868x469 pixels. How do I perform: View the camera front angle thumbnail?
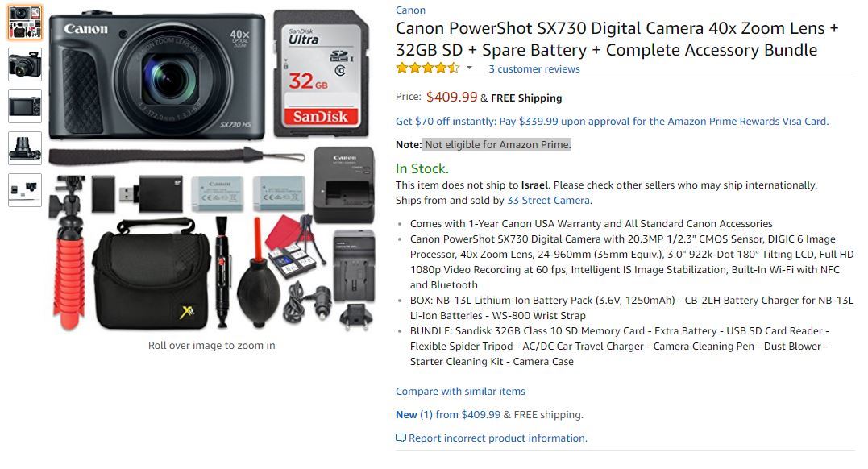(24, 64)
